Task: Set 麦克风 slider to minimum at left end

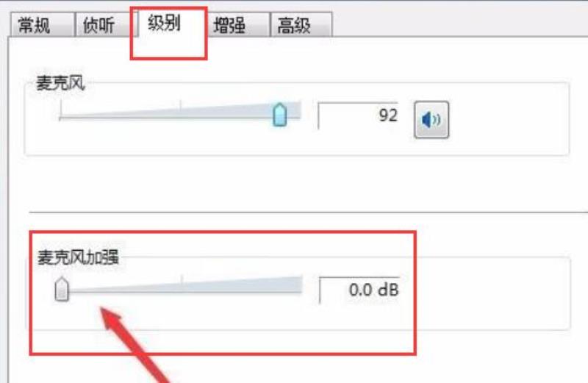Action: [60, 118]
